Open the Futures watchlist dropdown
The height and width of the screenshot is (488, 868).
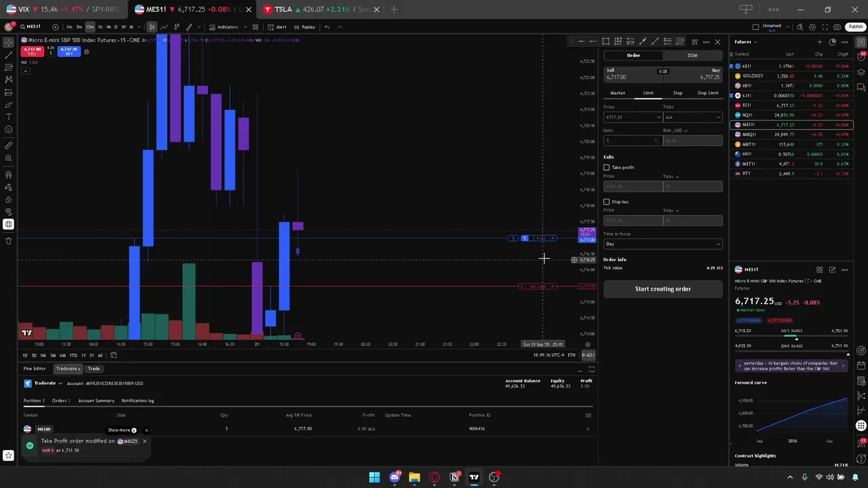click(x=746, y=42)
